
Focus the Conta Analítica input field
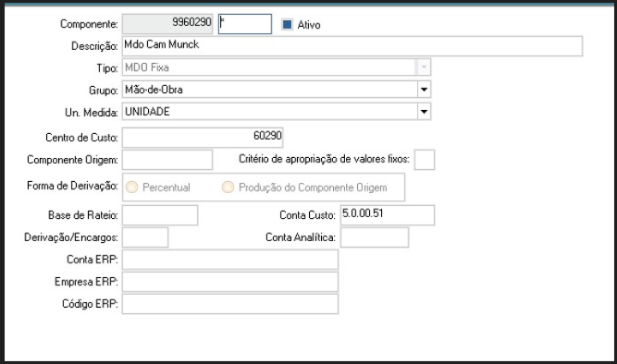(x=375, y=237)
